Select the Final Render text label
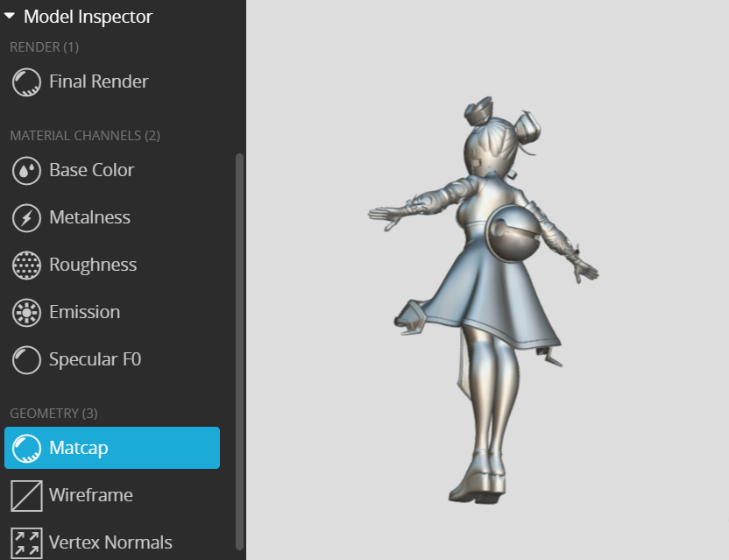Screen dimensions: 729x560 pos(99,82)
